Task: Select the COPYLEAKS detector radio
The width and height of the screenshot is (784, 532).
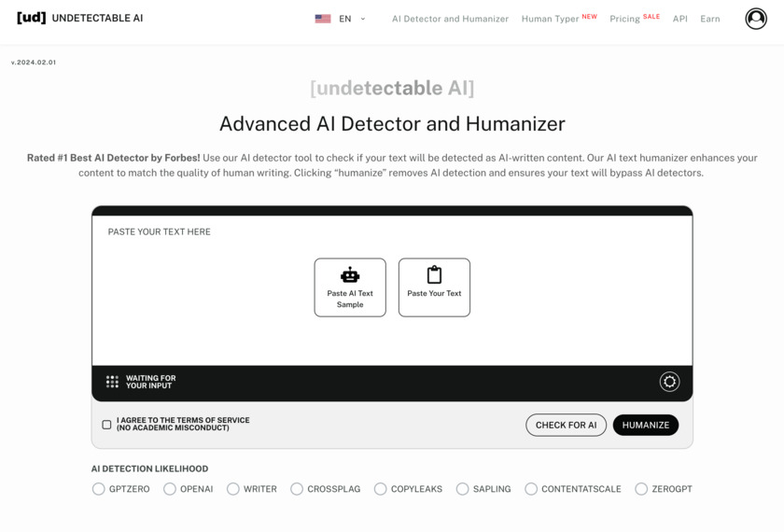Action: [381, 488]
